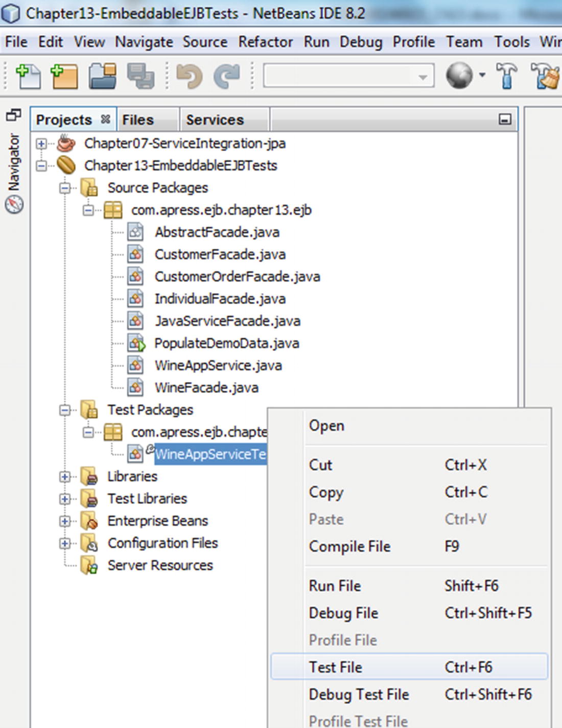Image resolution: width=562 pixels, height=728 pixels.
Task: Open the File menu
Action: (16, 41)
